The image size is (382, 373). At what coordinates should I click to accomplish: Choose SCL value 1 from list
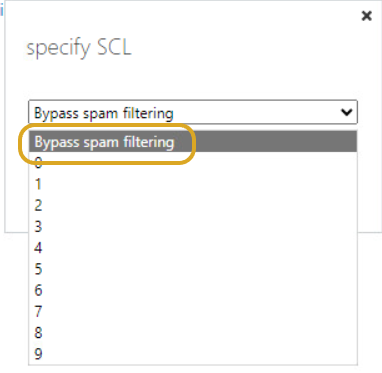[193, 184]
